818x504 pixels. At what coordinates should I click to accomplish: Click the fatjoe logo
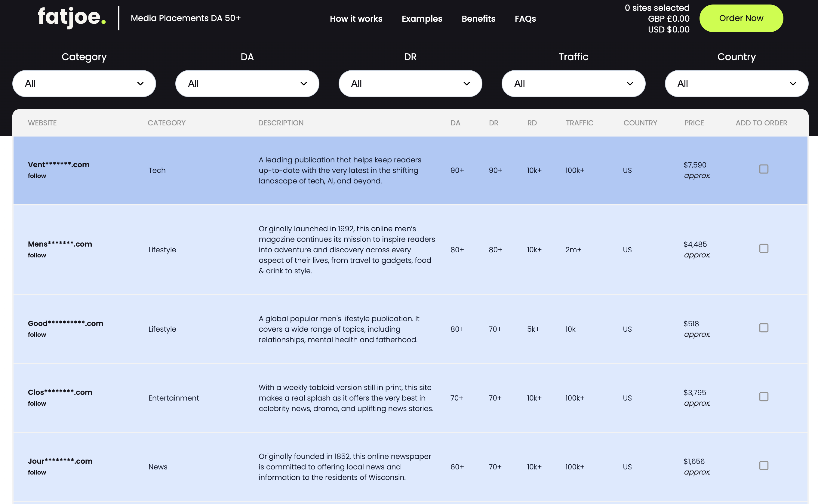(x=71, y=18)
